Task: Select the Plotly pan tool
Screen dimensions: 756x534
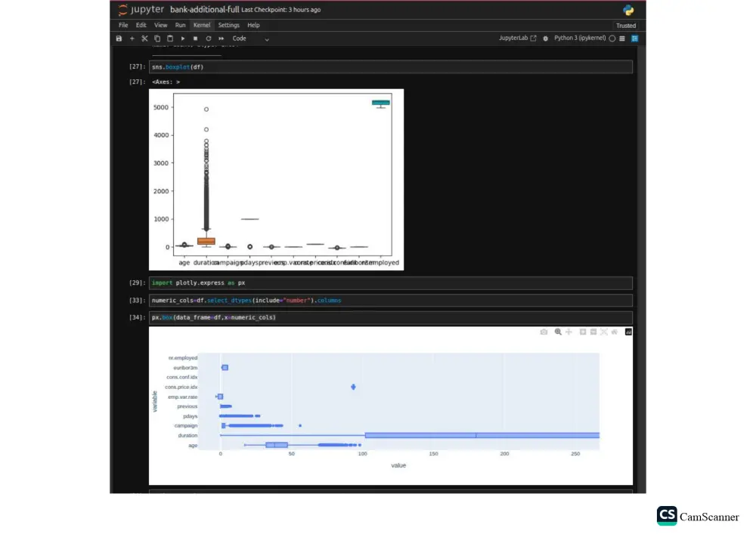Action: tap(569, 331)
